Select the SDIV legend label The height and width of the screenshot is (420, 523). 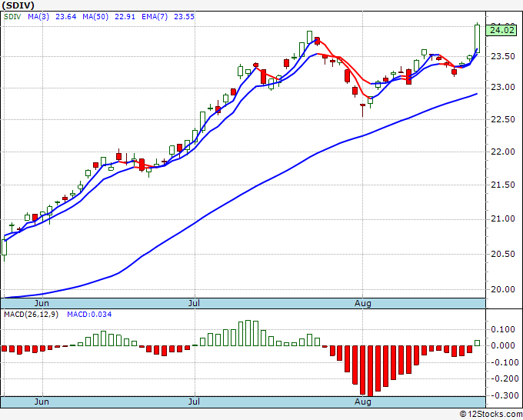pyautogui.click(x=12, y=16)
